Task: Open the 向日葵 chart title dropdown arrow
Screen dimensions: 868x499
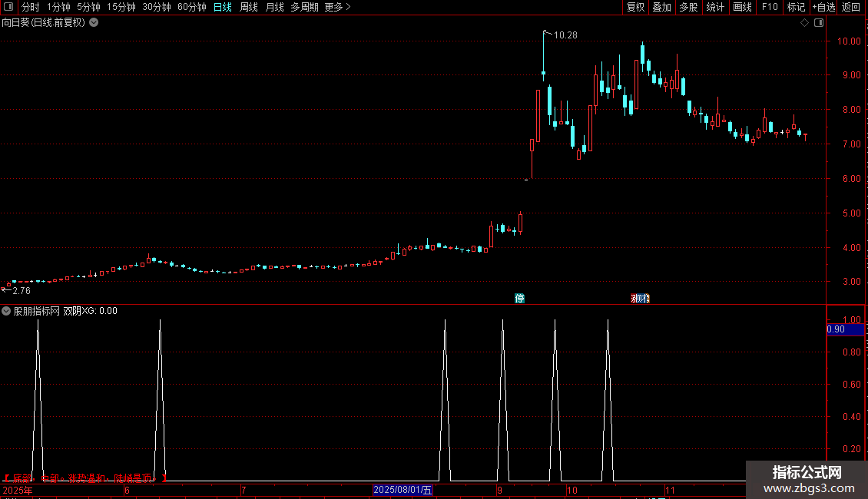Action: click(x=94, y=23)
